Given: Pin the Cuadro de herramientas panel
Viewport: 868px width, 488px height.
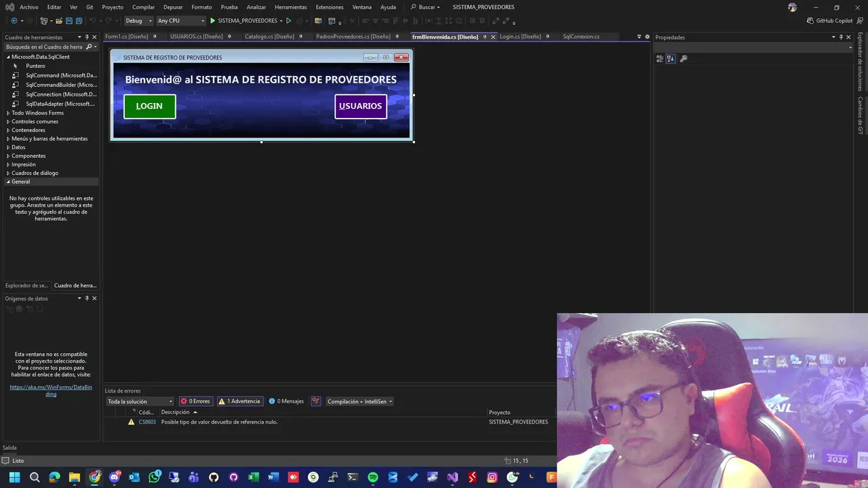Looking at the screenshot, I should tap(87, 37).
